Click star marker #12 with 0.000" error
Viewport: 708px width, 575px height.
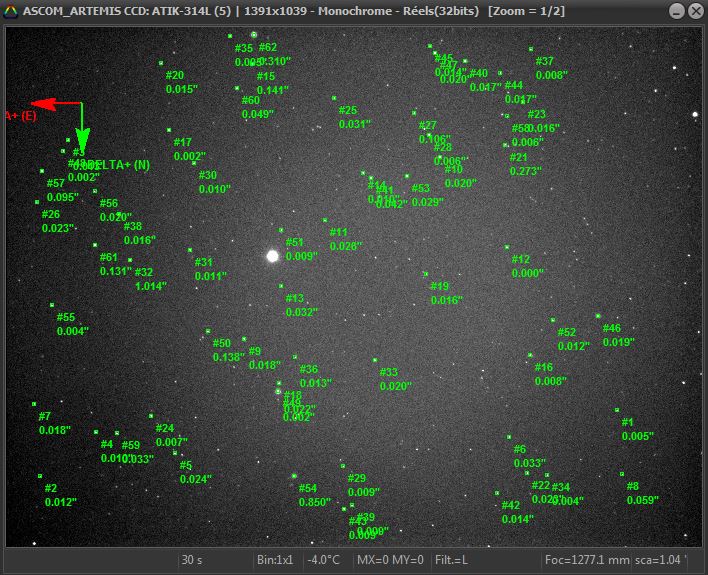[507, 246]
